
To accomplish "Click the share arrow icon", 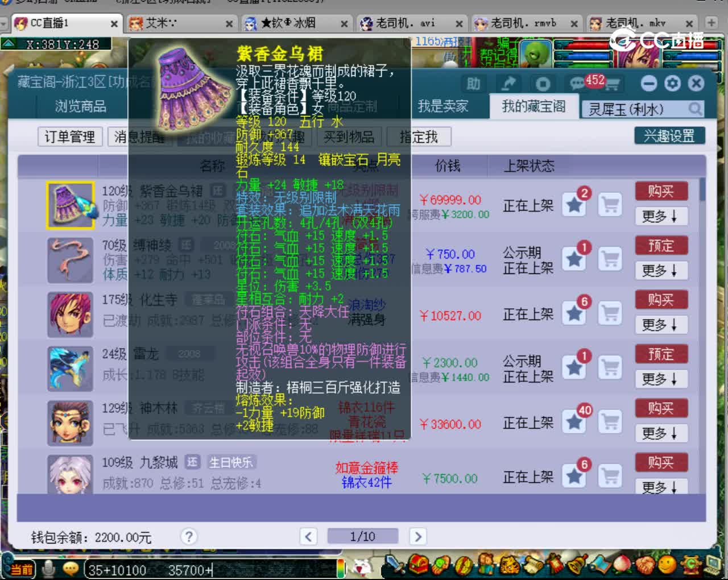I will click(508, 84).
